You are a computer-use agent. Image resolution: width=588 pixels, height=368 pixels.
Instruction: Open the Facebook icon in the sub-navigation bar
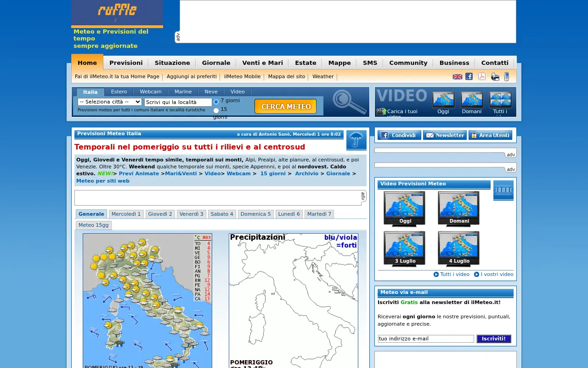point(469,76)
